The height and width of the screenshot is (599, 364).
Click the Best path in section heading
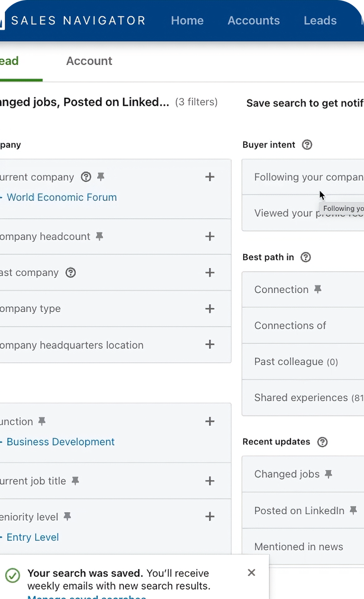coord(268,257)
